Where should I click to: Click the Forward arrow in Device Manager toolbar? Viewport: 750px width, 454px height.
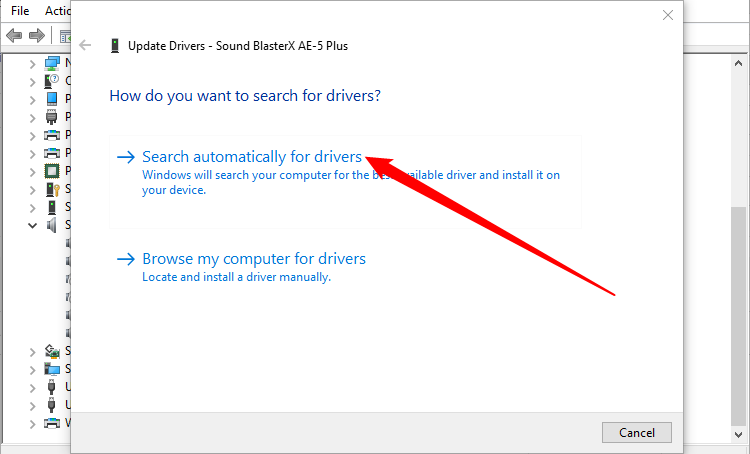37,35
